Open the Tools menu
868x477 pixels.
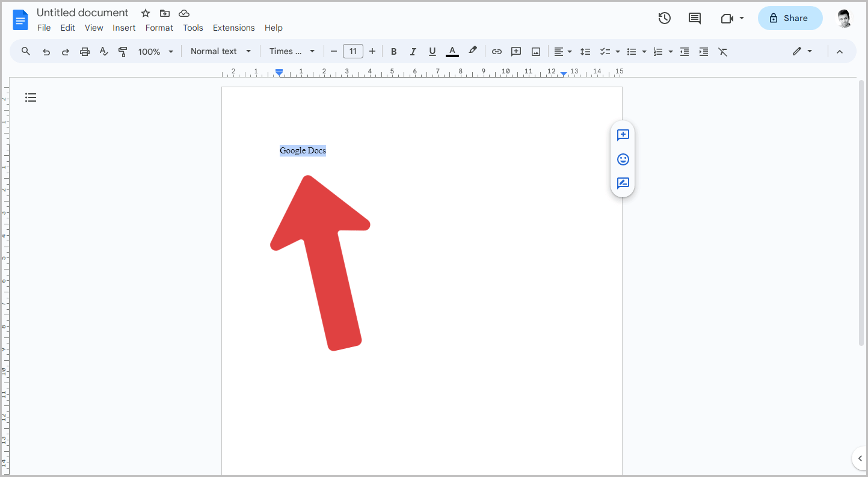click(193, 28)
